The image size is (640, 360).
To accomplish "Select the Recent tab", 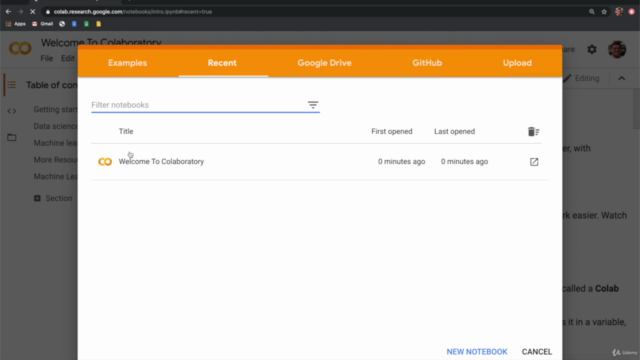I will [222, 63].
